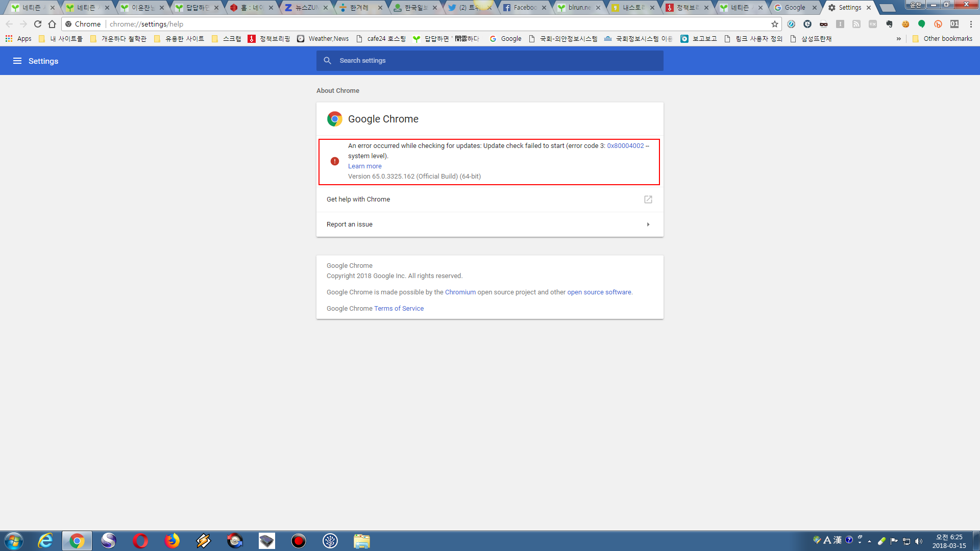Viewport: 980px width, 551px height.
Task: Go to the Home page button
Action: (52, 24)
